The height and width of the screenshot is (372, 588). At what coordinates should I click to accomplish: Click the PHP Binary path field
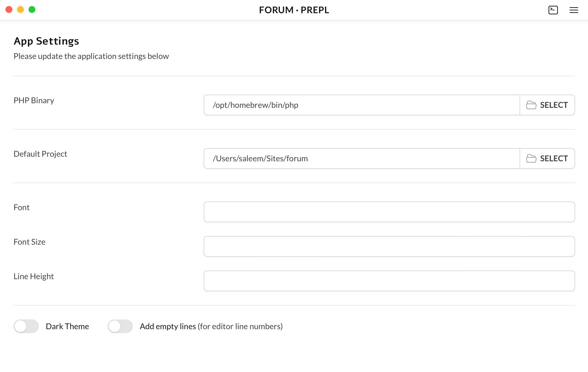tap(362, 105)
